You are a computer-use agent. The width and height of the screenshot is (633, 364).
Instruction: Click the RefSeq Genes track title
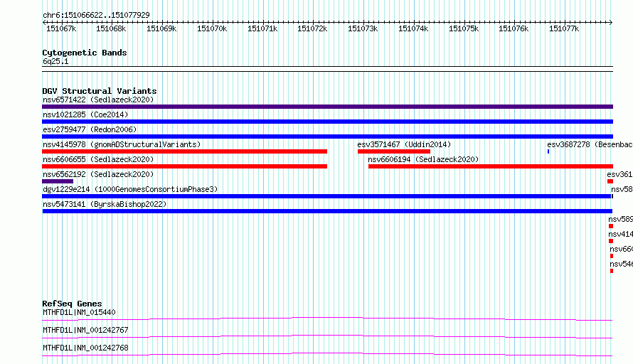pyautogui.click(x=72, y=304)
